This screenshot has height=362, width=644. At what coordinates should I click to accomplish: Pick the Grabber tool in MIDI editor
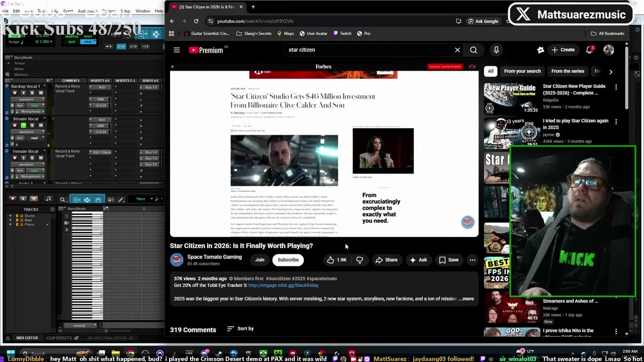click(x=98, y=200)
